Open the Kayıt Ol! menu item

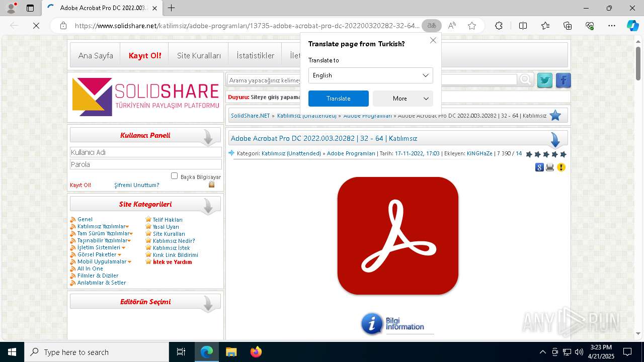point(145,55)
